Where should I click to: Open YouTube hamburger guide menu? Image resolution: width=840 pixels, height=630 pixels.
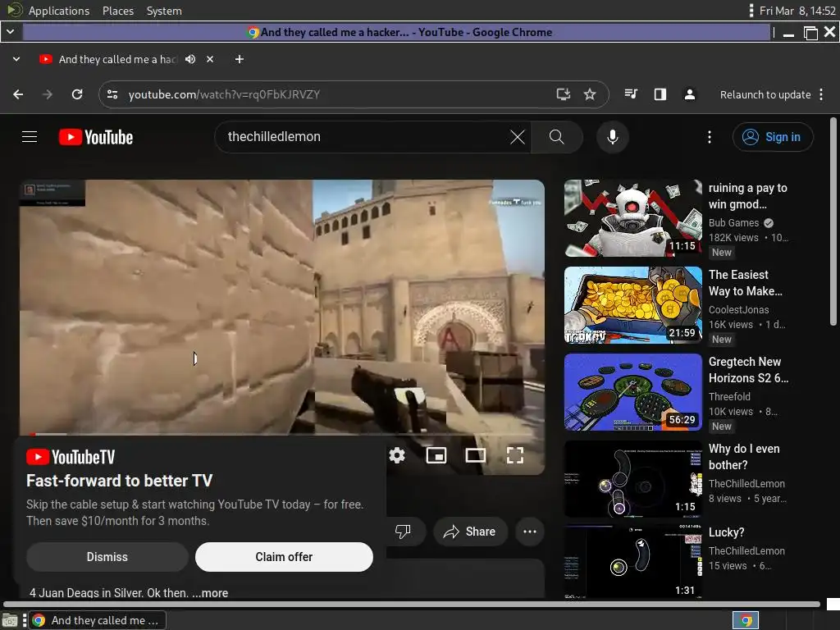[x=30, y=137]
